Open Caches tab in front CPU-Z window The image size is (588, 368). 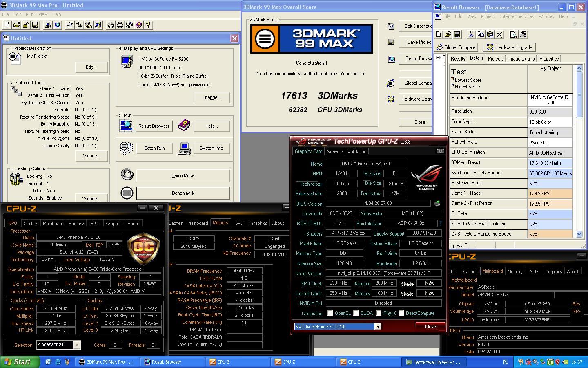click(x=31, y=224)
